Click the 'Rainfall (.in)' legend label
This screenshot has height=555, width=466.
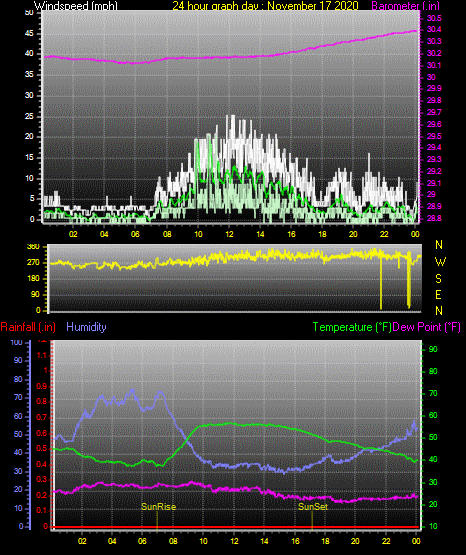tap(28, 327)
